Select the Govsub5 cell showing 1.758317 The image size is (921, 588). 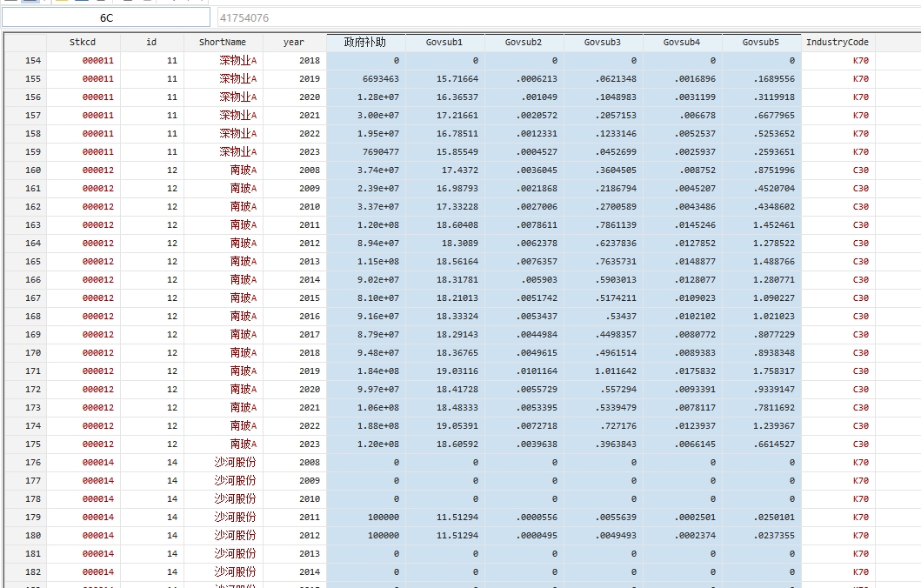pos(761,371)
